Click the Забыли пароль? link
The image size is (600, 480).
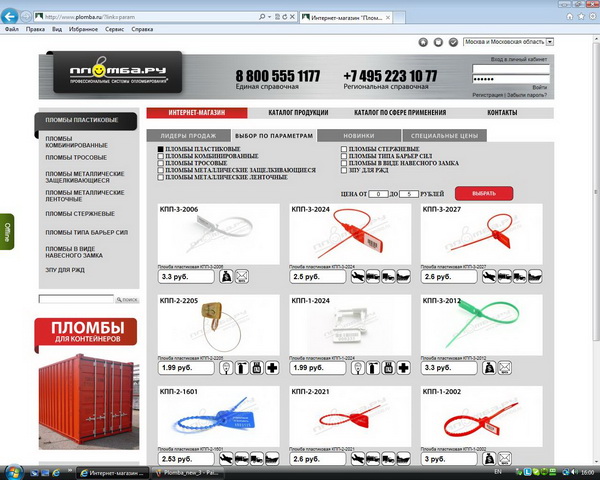pos(527,95)
